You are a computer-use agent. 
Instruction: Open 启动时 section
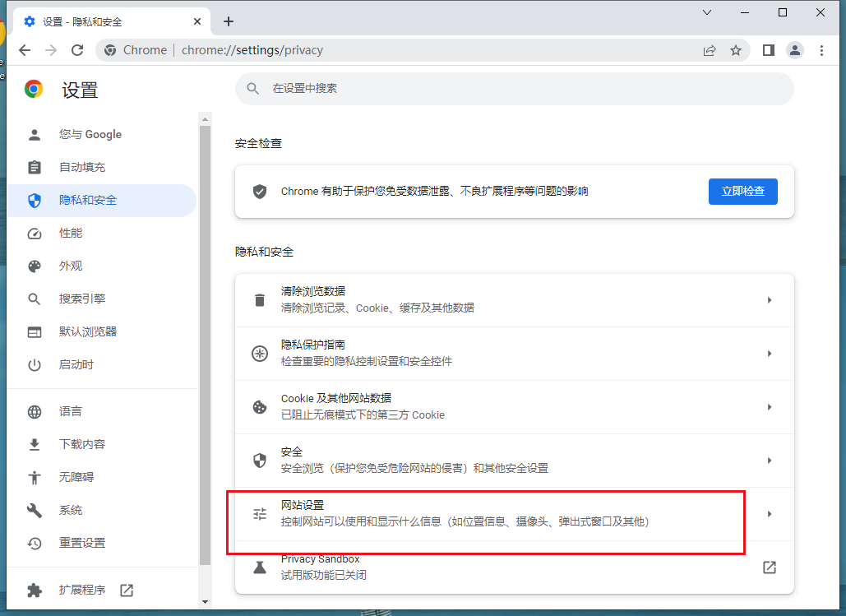click(103, 365)
